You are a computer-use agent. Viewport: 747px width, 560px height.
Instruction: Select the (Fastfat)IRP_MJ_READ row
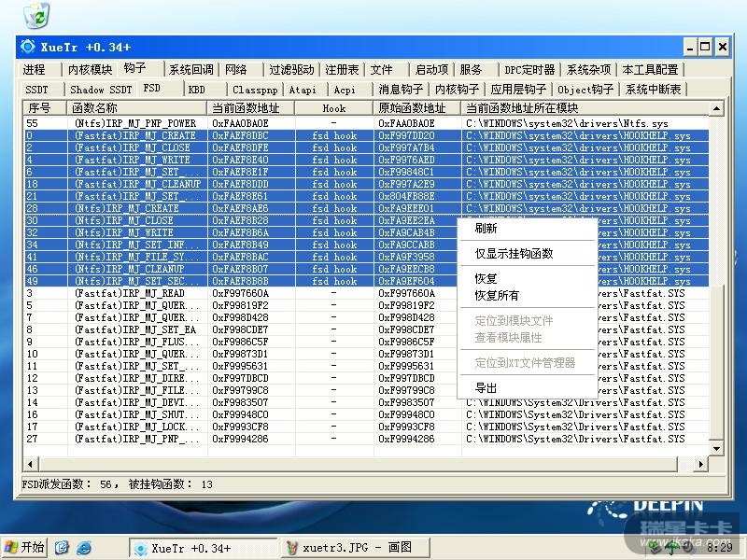[366, 293]
